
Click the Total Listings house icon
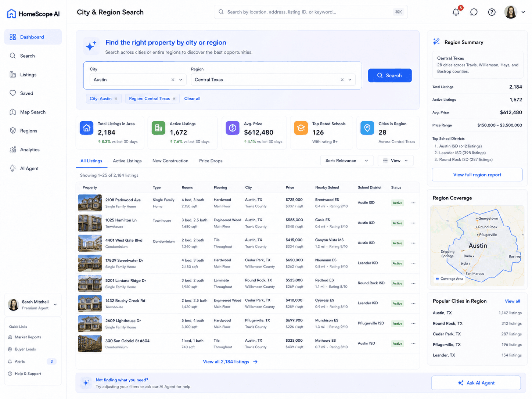pyautogui.click(x=86, y=128)
